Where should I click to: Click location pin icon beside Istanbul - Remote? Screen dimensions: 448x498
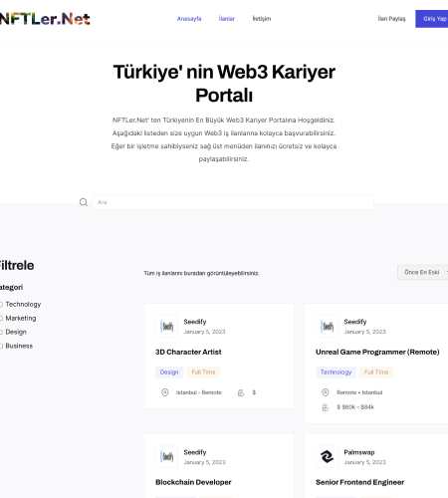[164, 392]
